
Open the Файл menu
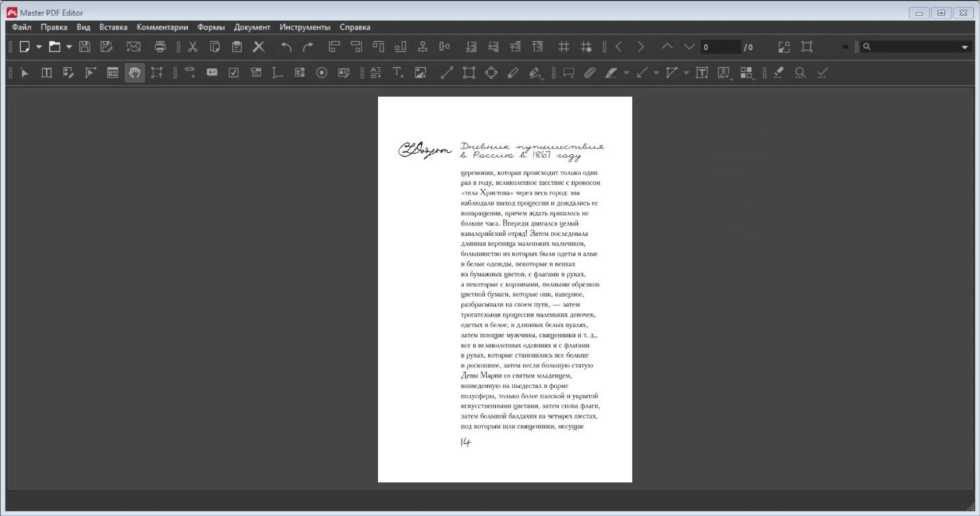pos(22,27)
